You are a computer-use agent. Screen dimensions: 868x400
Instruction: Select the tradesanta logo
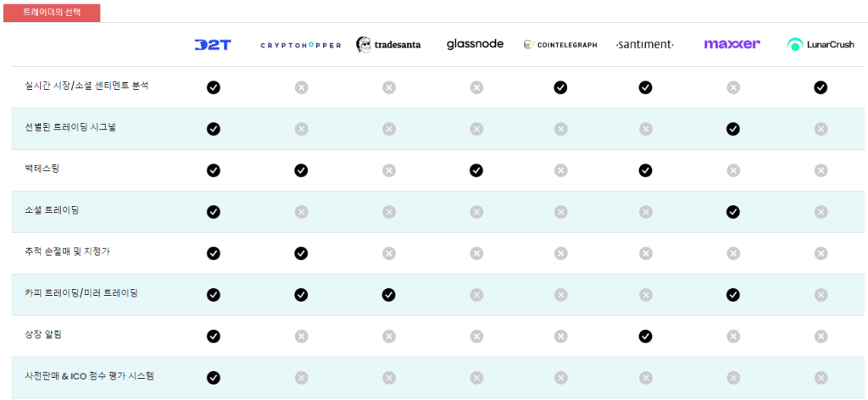[388, 45]
